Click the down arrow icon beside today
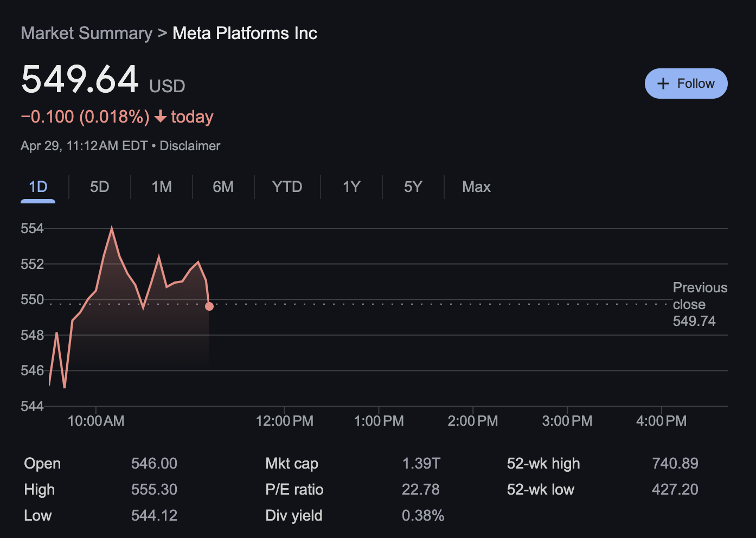This screenshot has height=538, width=756. 160,117
